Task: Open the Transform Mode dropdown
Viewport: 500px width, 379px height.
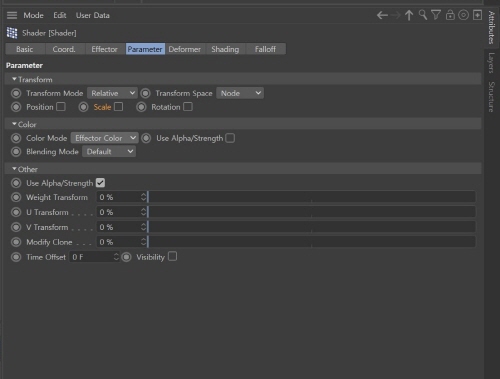Action: [x=112, y=93]
